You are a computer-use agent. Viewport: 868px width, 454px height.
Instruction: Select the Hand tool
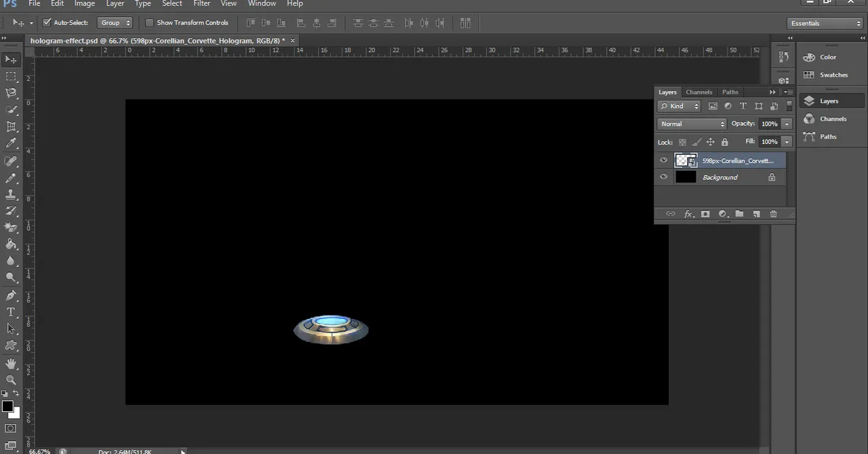[11, 364]
